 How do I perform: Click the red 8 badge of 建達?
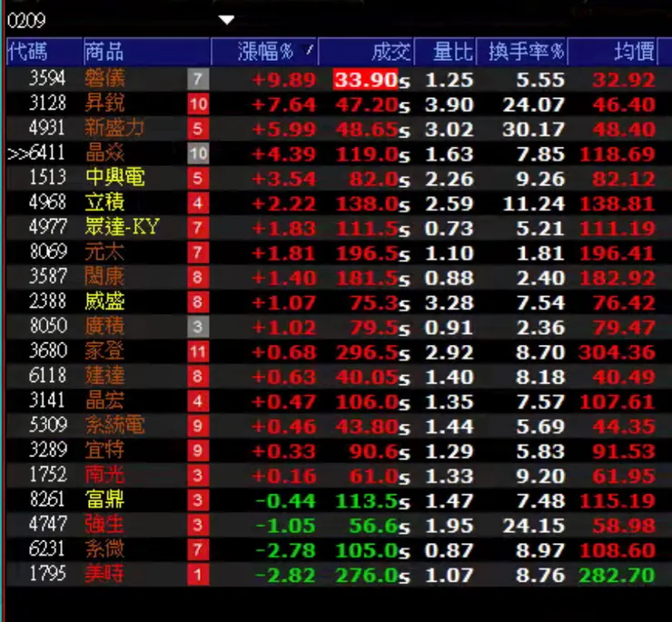click(x=198, y=376)
